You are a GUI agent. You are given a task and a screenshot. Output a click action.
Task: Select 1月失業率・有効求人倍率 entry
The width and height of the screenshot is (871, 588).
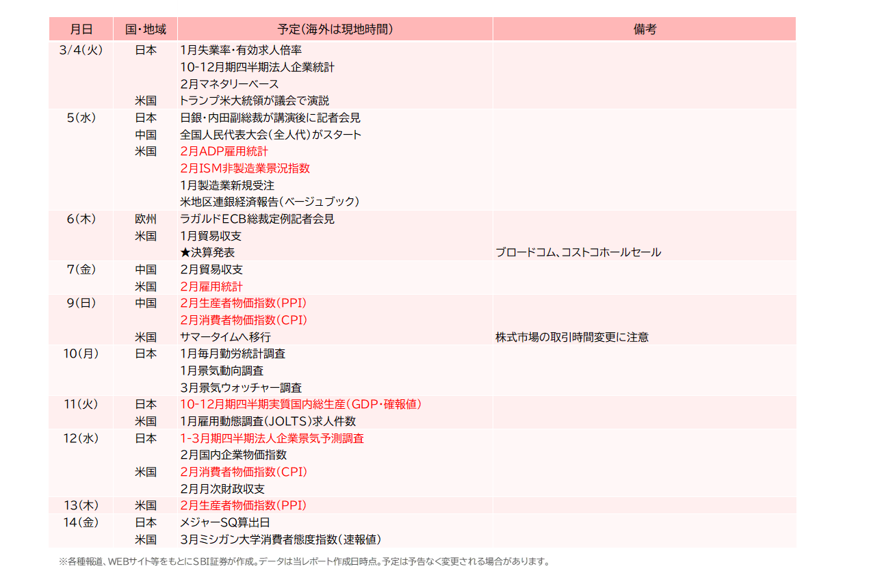[x=241, y=50]
